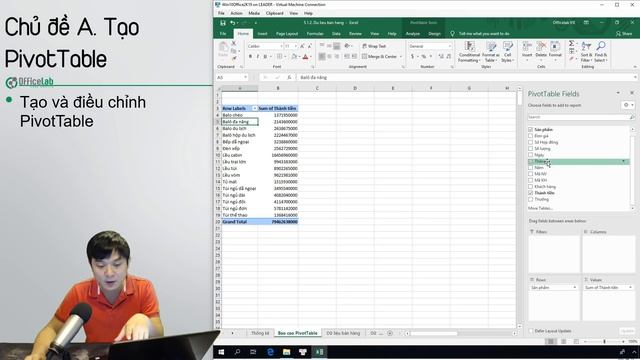Open File Explorer from taskbar
Image resolution: width=640 pixels, height=360 pixels.
(x=287, y=352)
